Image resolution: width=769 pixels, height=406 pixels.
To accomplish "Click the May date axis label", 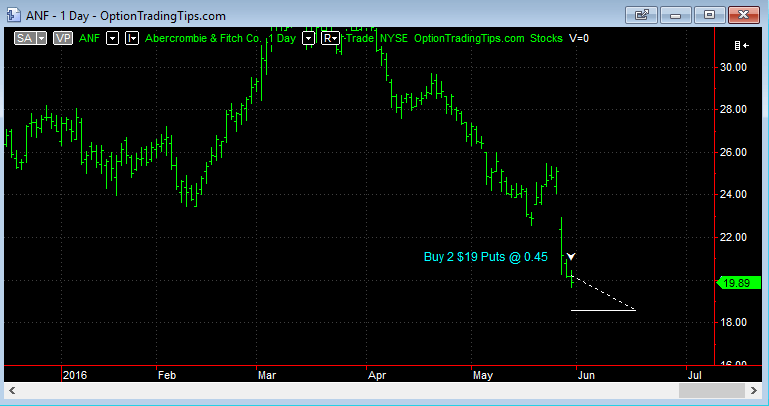I will pyautogui.click(x=483, y=376).
